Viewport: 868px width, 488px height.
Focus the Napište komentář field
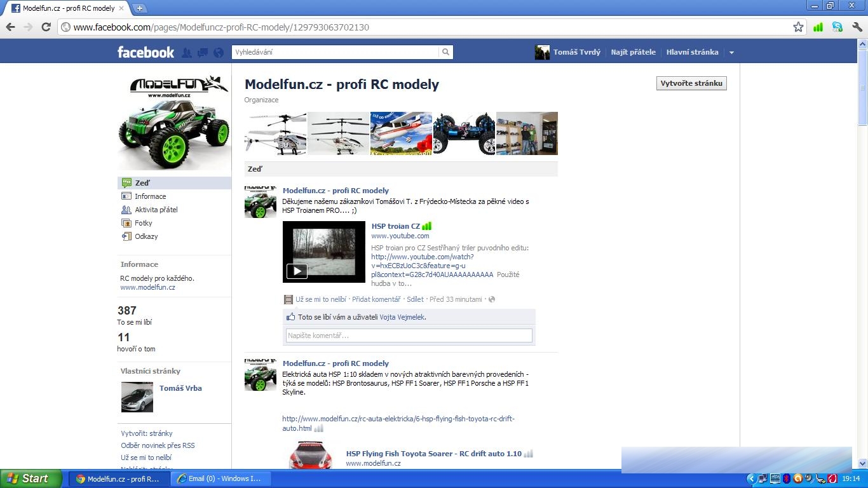point(409,335)
